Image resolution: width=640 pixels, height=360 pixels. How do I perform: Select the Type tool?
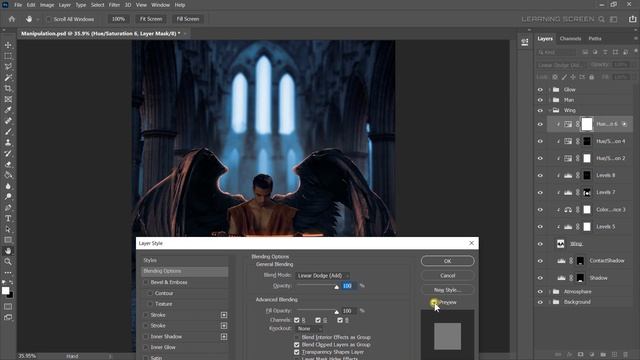8,218
